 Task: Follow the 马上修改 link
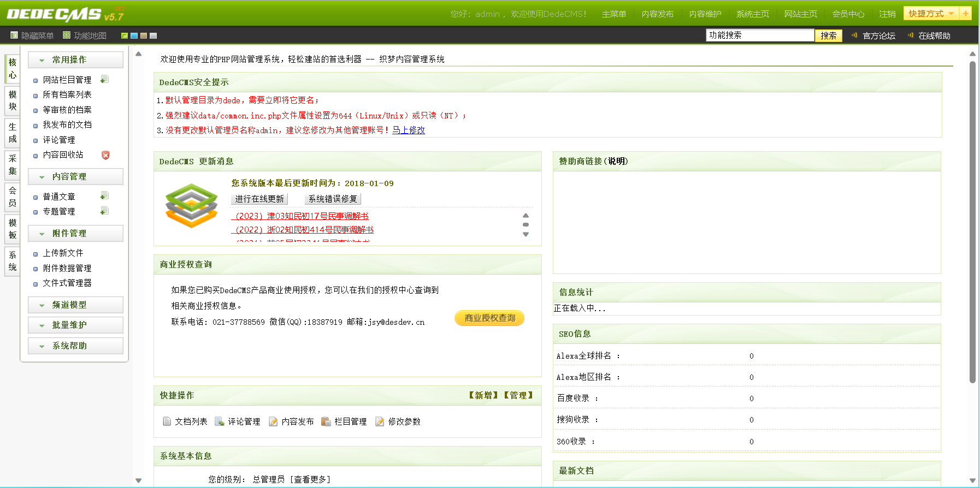(409, 130)
